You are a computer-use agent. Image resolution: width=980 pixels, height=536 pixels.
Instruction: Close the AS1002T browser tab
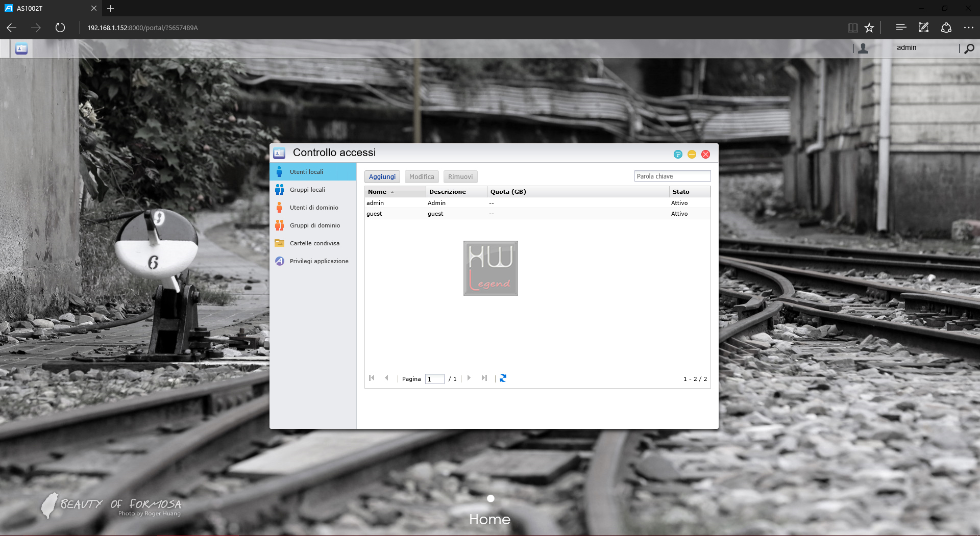coord(94,8)
